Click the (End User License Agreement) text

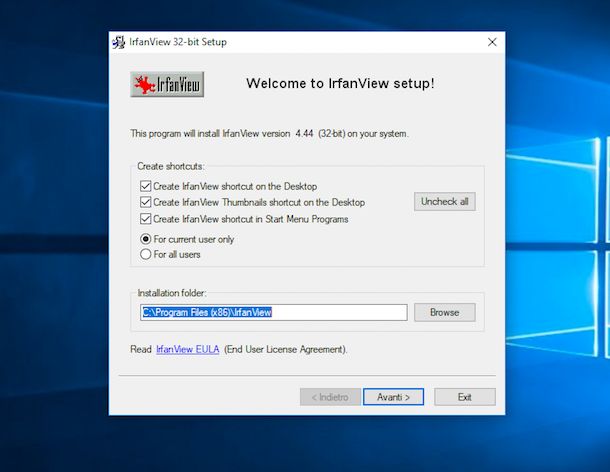click(x=285, y=349)
